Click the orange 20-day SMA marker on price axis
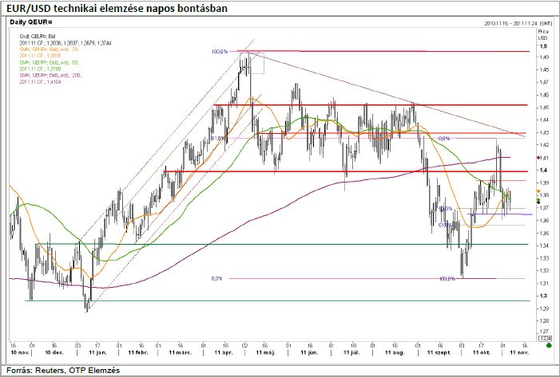This screenshot has height=377, width=560. click(x=539, y=191)
